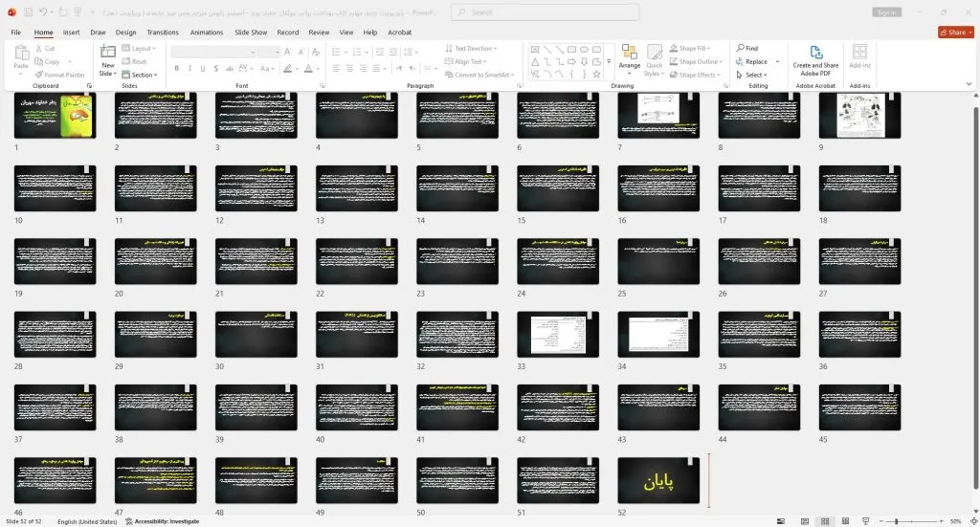The image size is (980, 527).
Task: Switch to the Slide Show tab
Action: pos(251,33)
